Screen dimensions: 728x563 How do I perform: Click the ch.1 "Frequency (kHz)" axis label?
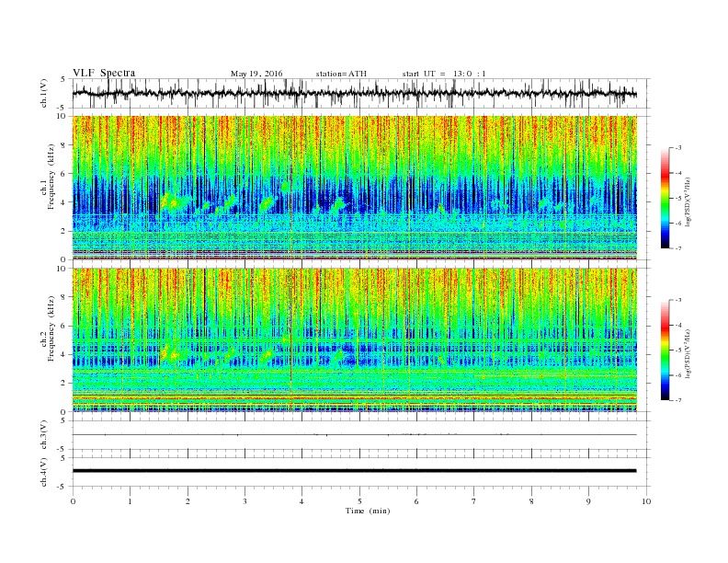(51, 177)
